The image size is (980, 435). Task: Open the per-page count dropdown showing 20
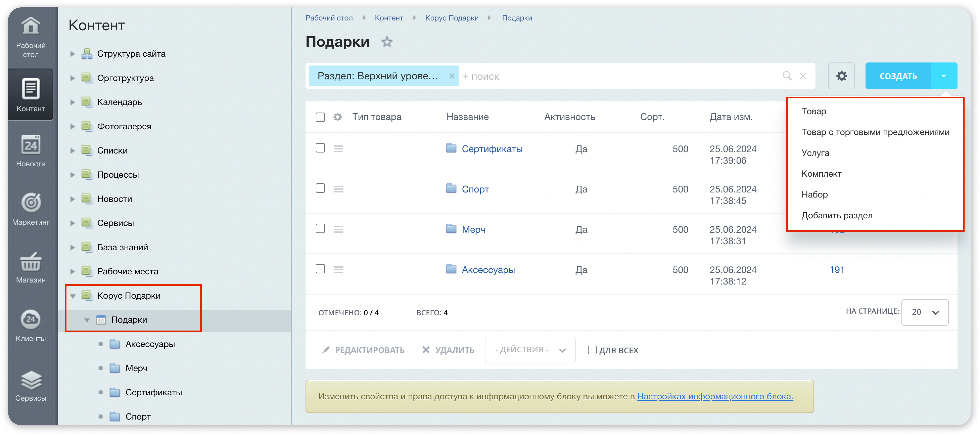924,312
